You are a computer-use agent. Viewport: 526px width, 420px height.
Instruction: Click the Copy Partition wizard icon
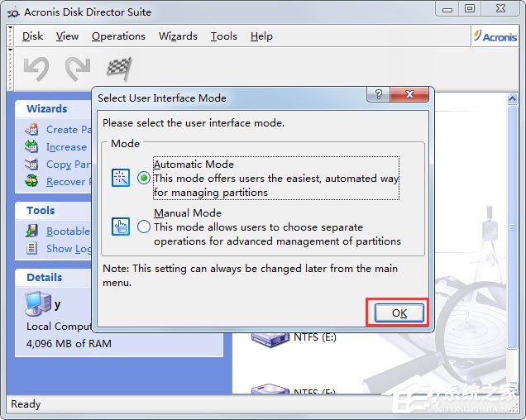tap(31, 164)
